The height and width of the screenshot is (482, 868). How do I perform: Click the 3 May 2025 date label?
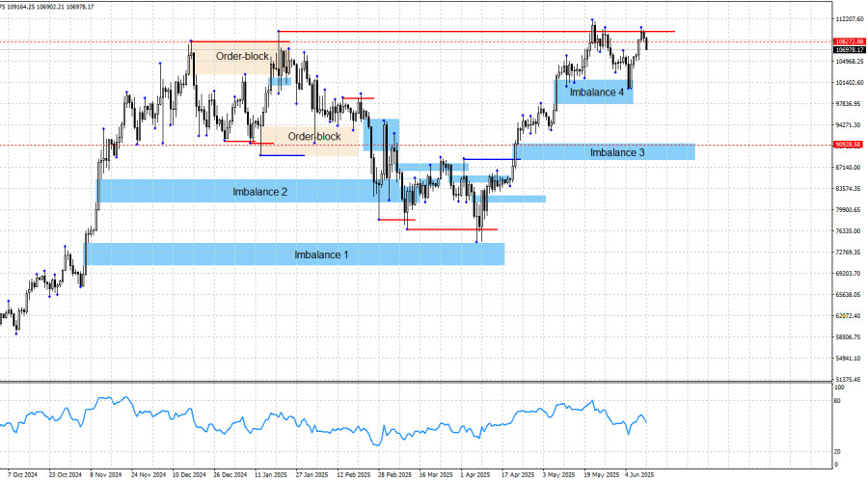coord(559,475)
